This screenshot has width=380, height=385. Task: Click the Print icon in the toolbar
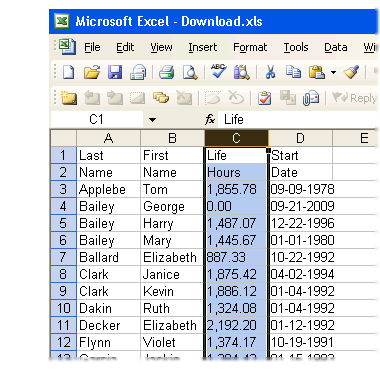coord(166,72)
